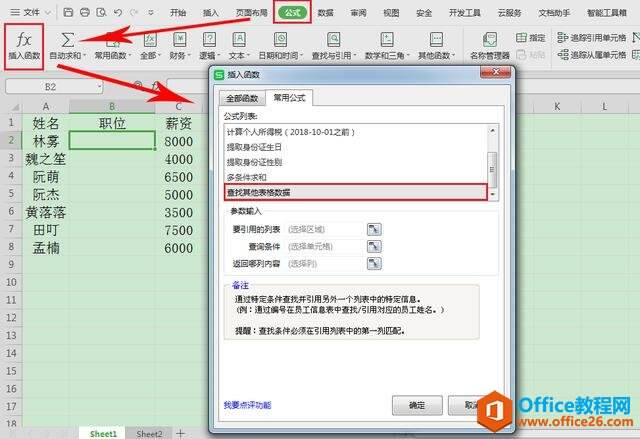
Task: Open the 日期和时间 functions icon
Action: pos(280,40)
